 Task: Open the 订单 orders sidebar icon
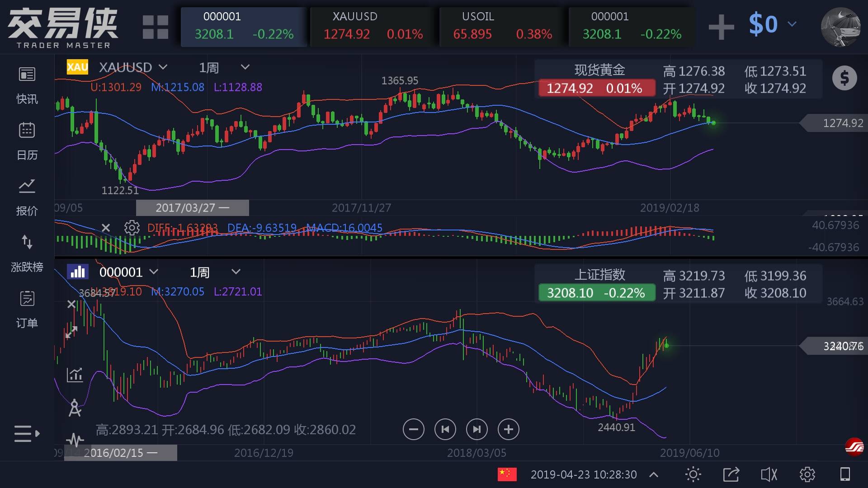tap(27, 299)
